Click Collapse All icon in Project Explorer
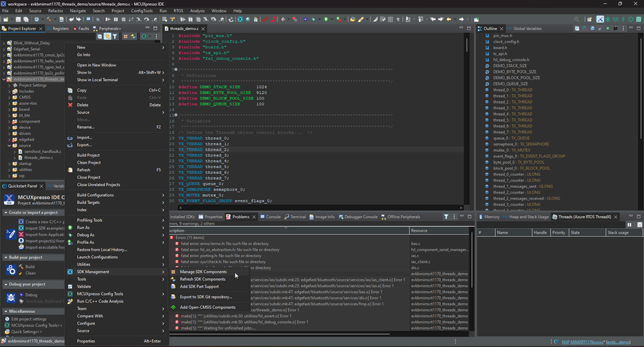The width and height of the screenshot is (644, 347). 101,37
